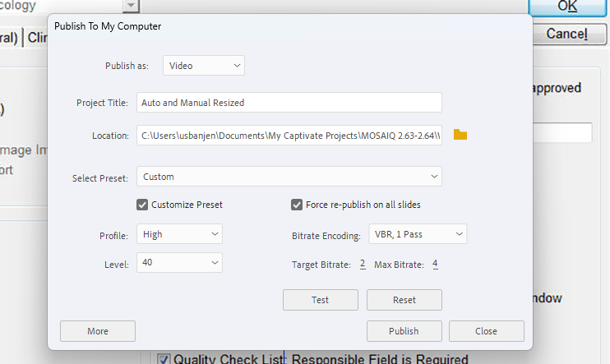The image size is (610, 364).
Task: Close the Publish dialog with Close button
Action: (x=486, y=331)
